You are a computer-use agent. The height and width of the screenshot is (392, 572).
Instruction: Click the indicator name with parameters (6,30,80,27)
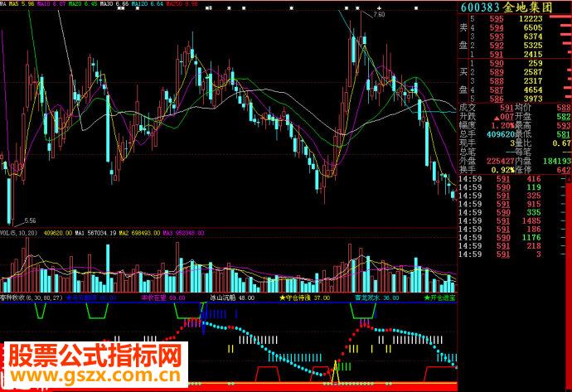click(x=32, y=298)
